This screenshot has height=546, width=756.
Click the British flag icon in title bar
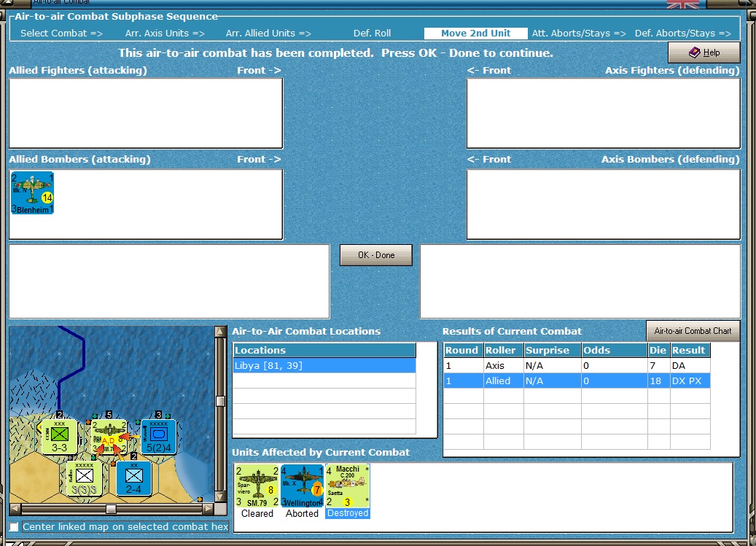pos(682,4)
